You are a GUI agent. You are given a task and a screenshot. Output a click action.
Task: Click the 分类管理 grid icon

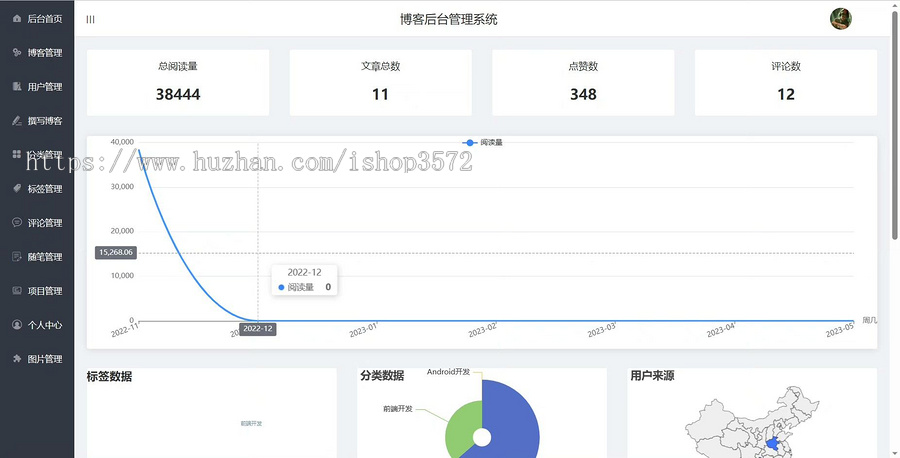click(x=17, y=154)
